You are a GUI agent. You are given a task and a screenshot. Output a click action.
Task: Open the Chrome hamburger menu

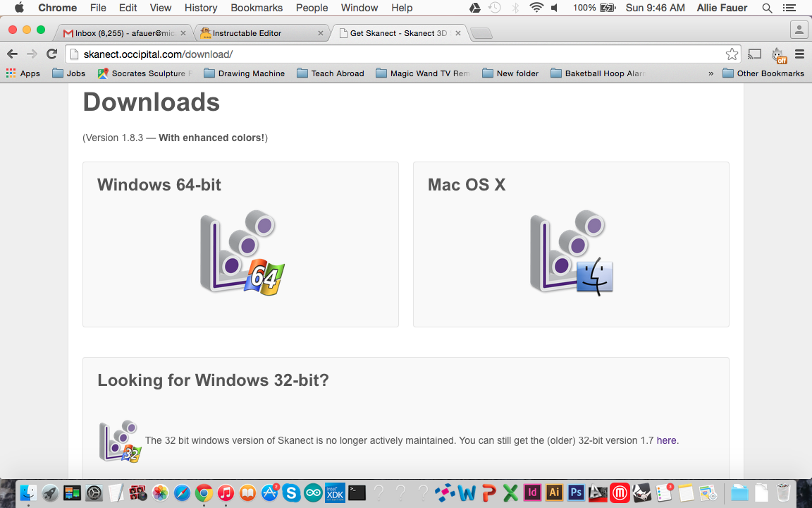click(x=799, y=54)
